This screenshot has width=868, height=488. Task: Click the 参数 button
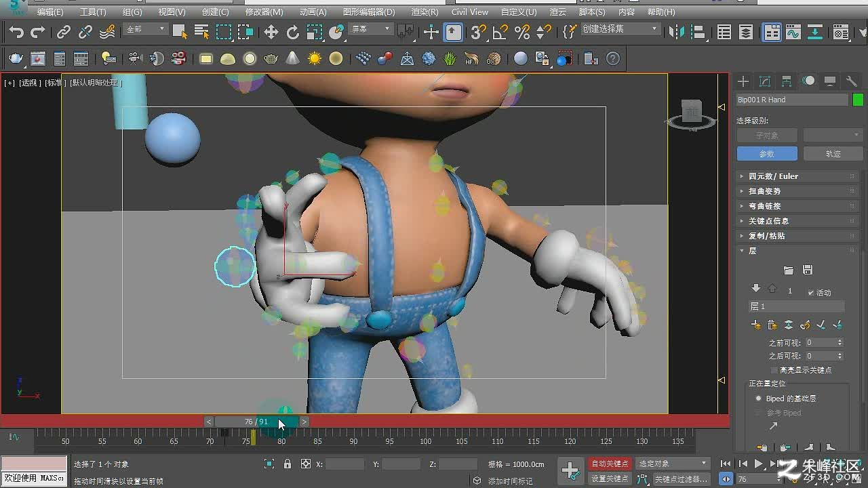(766, 154)
